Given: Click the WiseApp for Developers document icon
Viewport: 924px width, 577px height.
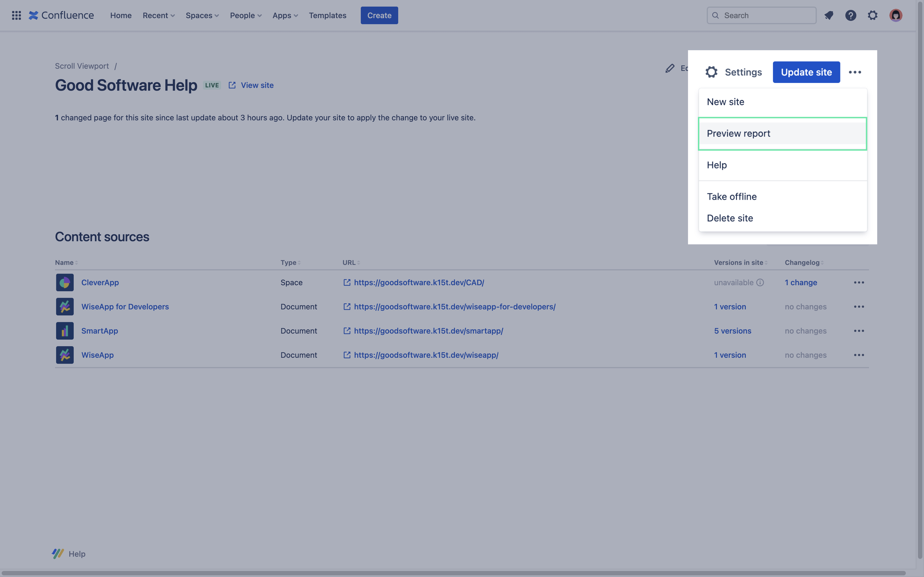Looking at the screenshot, I should point(65,306).
